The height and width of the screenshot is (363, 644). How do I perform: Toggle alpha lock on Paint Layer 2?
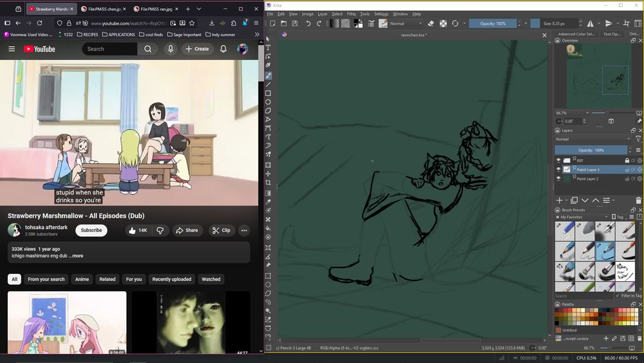click(639, 179)
